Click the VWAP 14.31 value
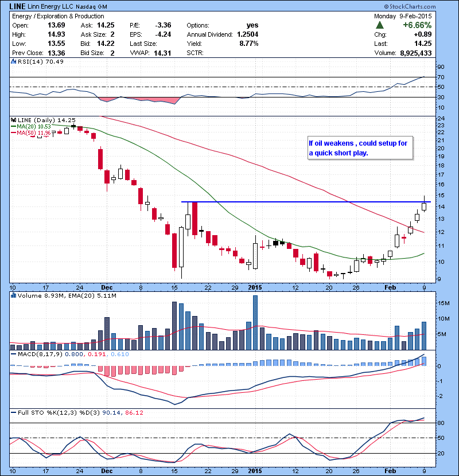The height and width of the screenshot is (476, 459). [x=162, y=53]
